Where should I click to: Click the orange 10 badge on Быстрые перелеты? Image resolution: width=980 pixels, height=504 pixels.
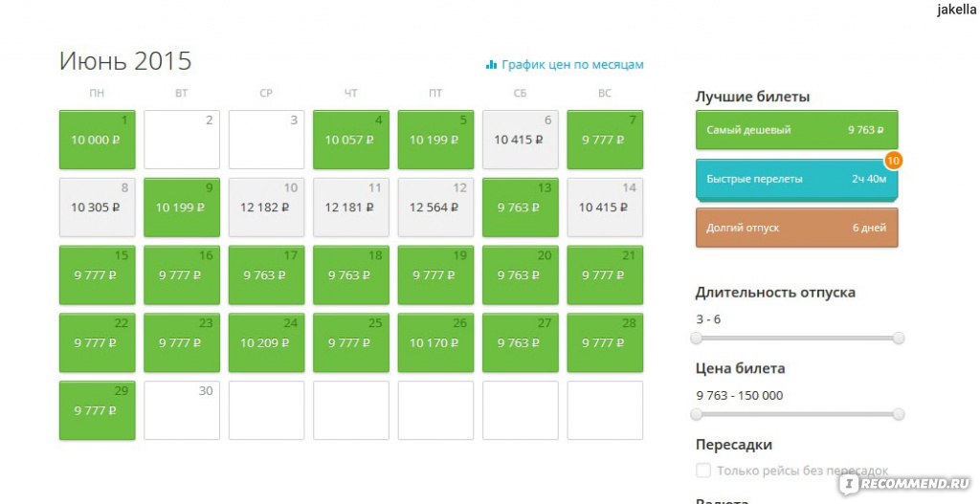pyautogui.click(x=894, y=161)
